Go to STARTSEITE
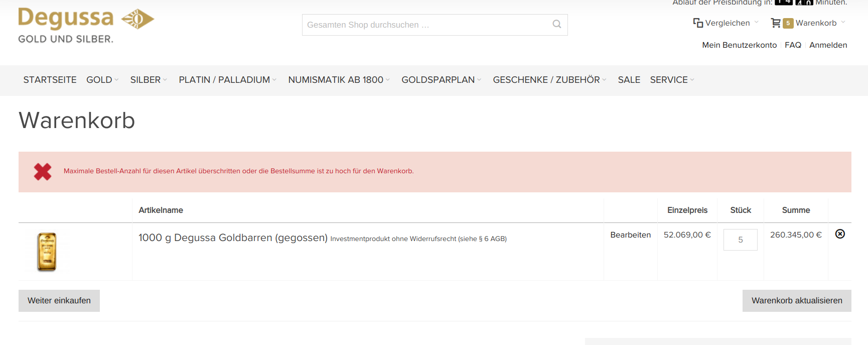 50,80
